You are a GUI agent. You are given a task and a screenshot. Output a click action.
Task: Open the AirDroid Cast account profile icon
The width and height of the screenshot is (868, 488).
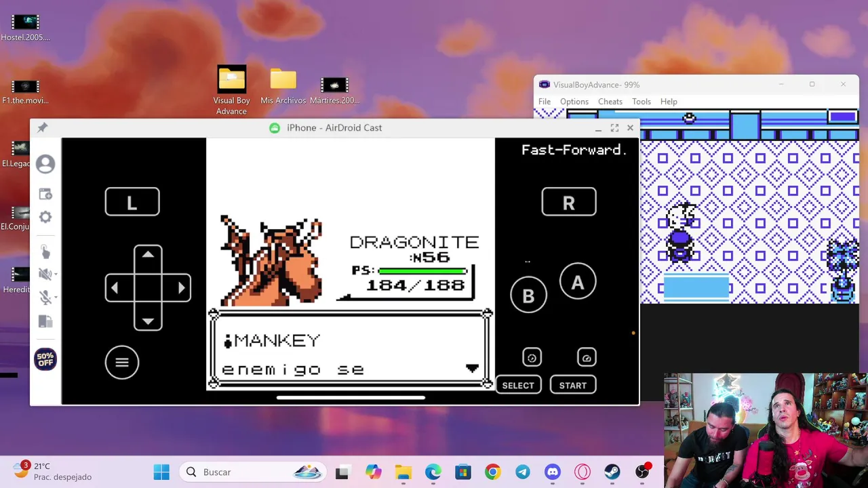(x=45, y=164)
